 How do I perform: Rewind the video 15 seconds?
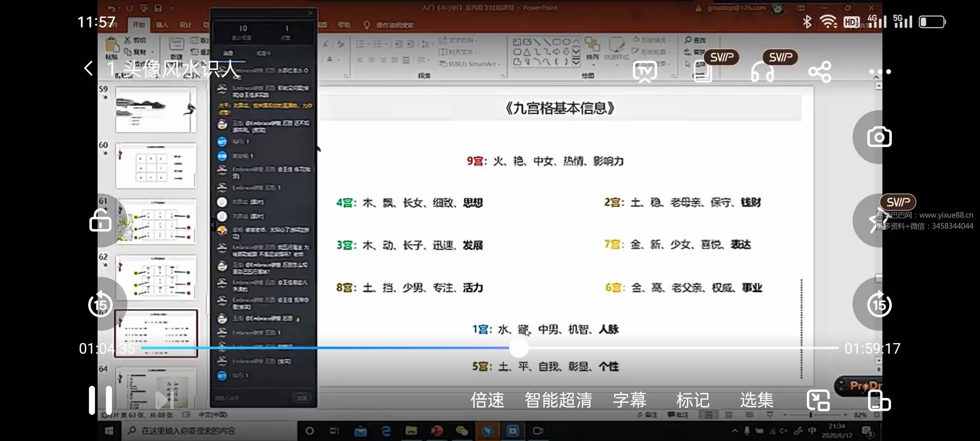(x=101, y=304)
